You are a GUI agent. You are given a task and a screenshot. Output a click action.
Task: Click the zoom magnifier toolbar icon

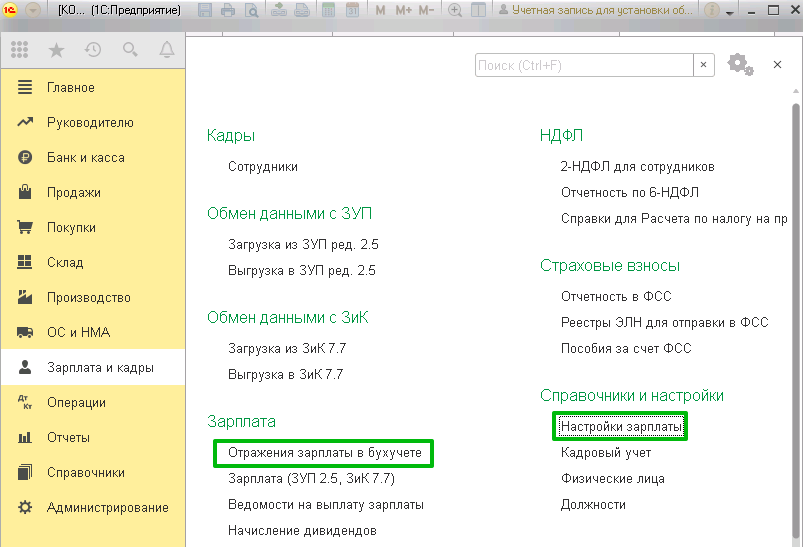[455, 10]
